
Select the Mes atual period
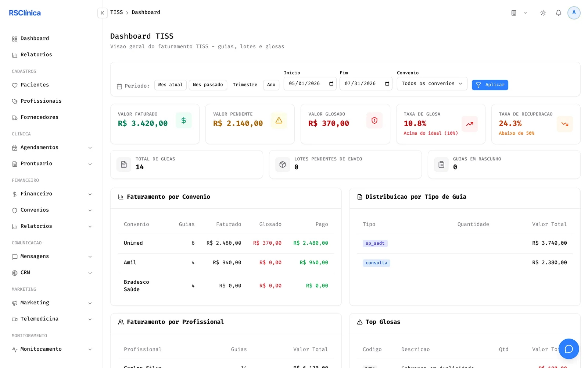click(171, 85)
